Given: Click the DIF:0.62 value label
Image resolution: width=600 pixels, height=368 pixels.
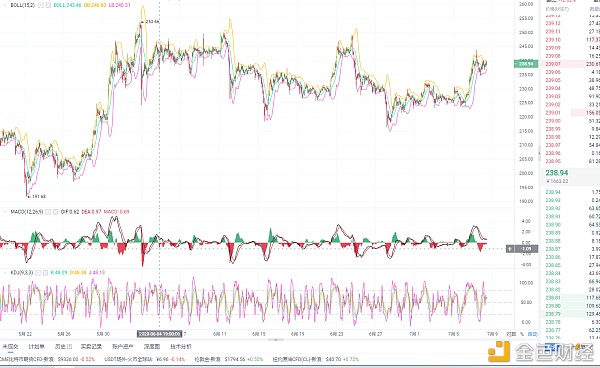Looking at the screenshot, I should pyautogui.click(x=70, y=212).
